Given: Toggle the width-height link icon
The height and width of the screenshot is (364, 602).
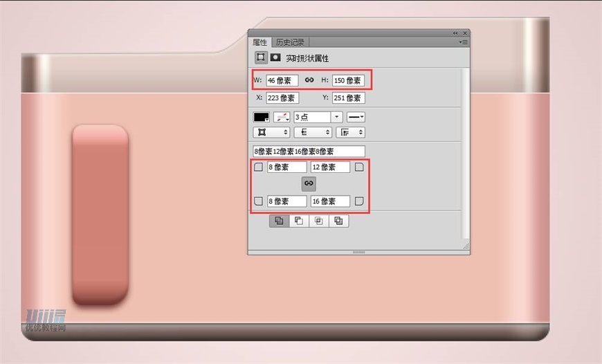Looking at the screenshot, I should pyautogui.click(x=309, y=80).
